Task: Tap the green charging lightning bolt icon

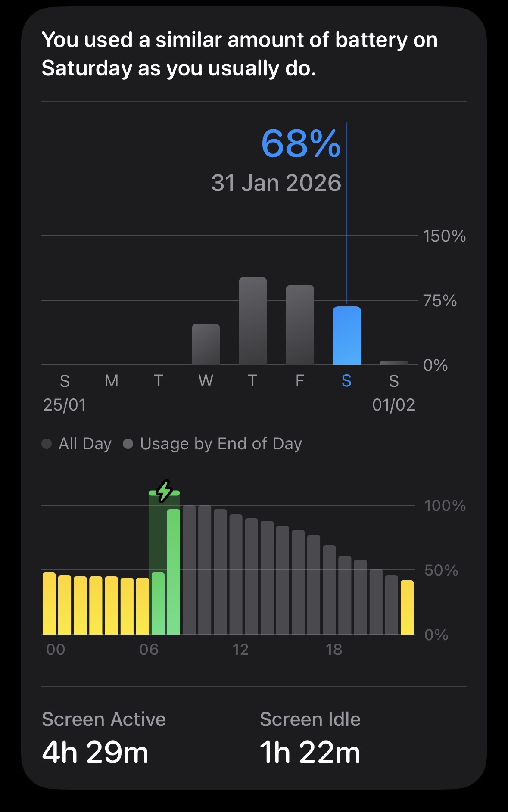Action: 164,491
